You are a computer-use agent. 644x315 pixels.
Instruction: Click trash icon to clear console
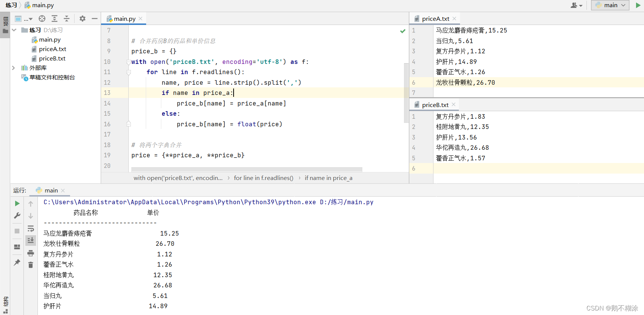coord(31,265)
